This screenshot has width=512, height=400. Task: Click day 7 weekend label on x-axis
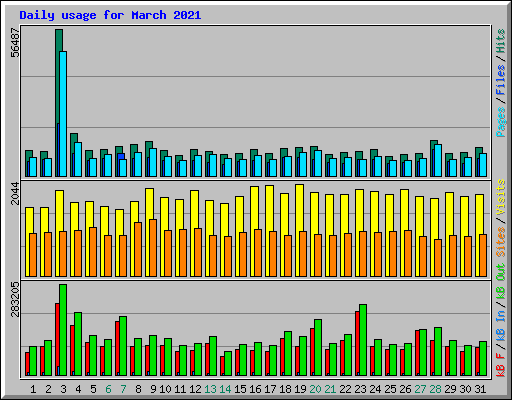(123, 389)
